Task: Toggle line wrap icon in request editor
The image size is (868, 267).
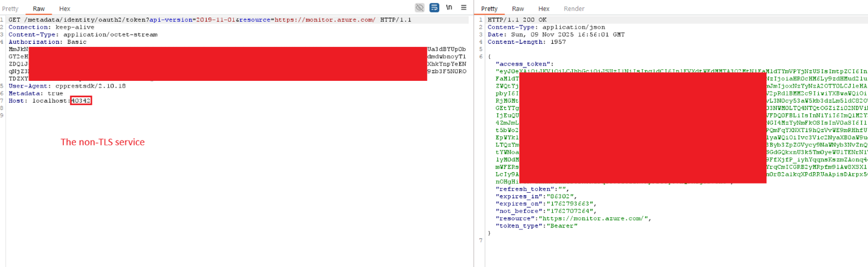Action: [434, 8]
